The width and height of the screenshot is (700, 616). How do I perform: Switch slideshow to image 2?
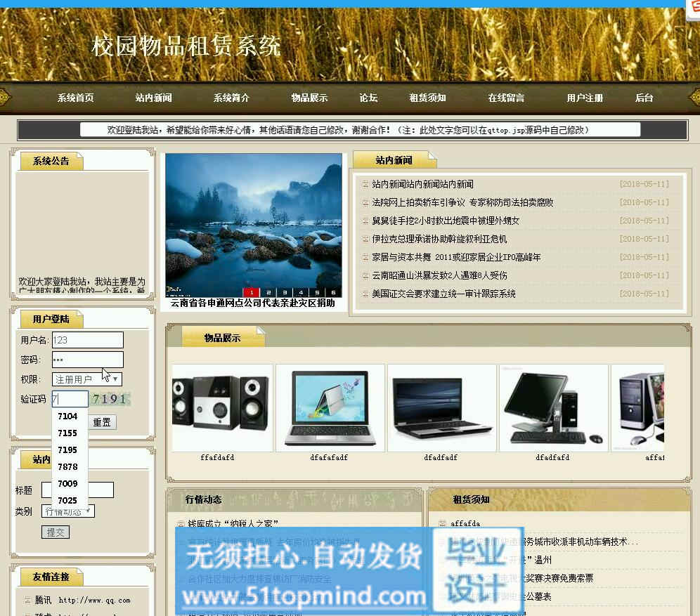point(268,293)
